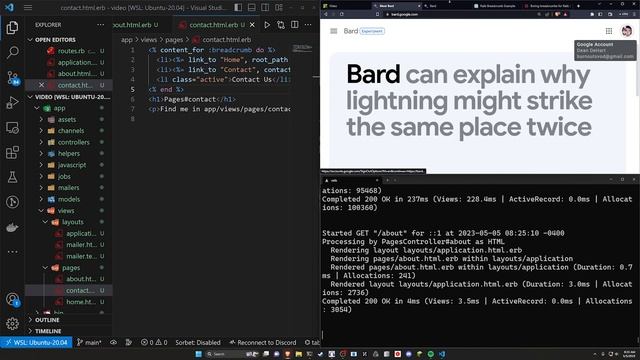Toggle Primary Side Bar layout button
The height and width of the screenshot is (360, 640).
point(238,7)
